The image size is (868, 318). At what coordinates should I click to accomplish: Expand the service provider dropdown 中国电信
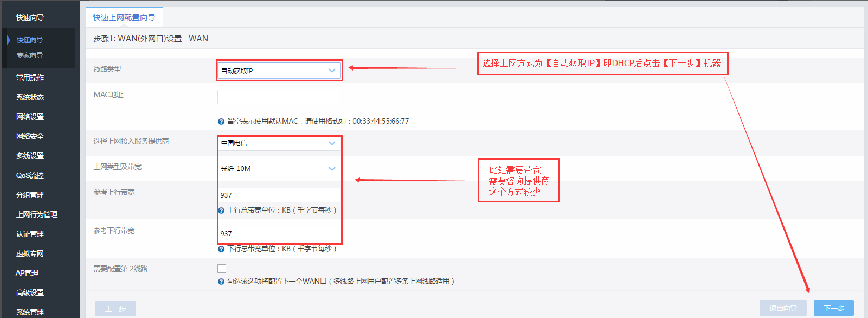click(279, 143)
